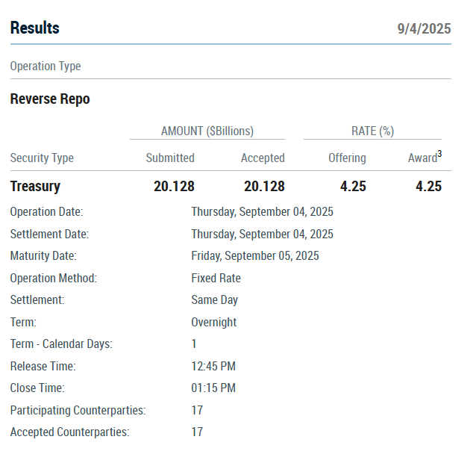
Task: Select the Reverse Repo heading
Action: [x=50, y=99]
